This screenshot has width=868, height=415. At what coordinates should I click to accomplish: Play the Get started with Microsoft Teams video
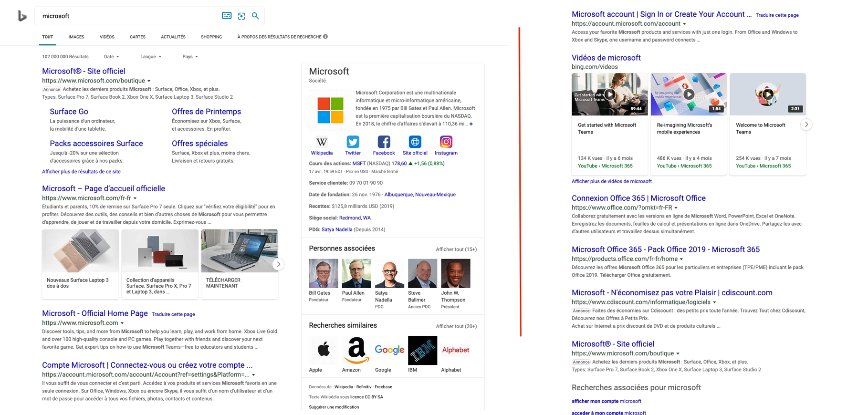(x=610, y=94)
